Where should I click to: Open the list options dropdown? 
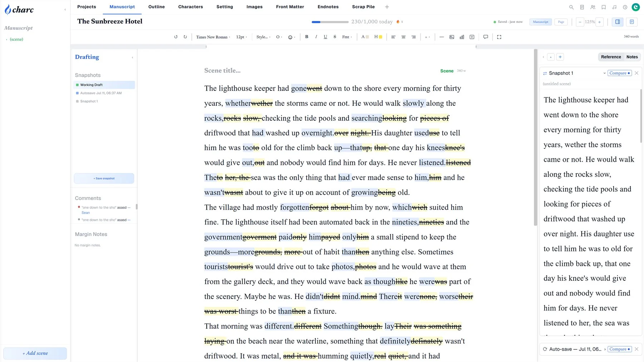pyautogui.click(x=427, y=37)
